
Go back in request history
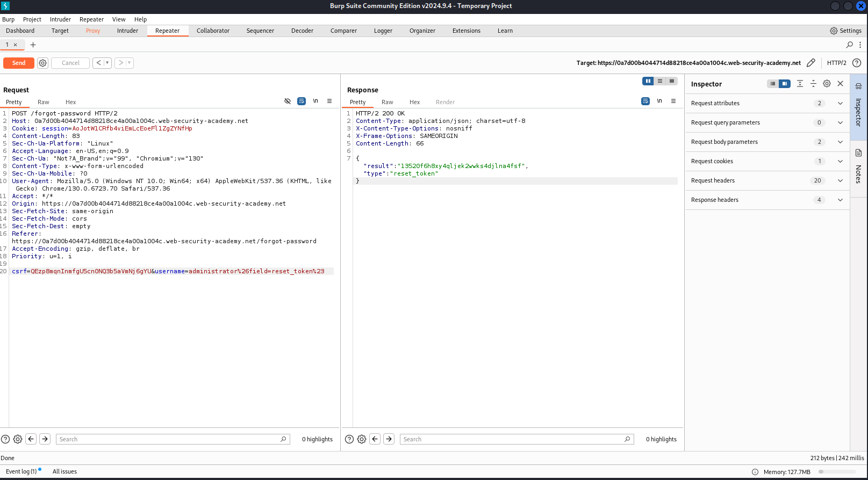(x=98, y=63)
